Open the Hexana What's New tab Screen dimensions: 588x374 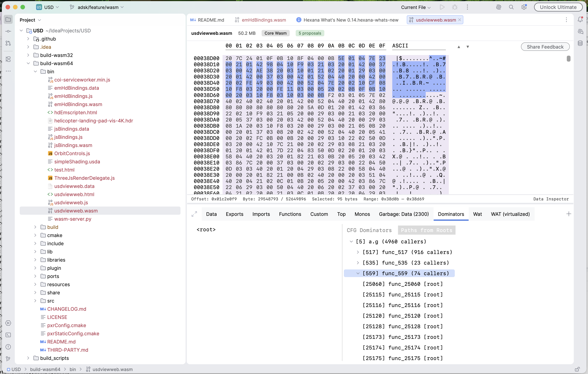347,20
